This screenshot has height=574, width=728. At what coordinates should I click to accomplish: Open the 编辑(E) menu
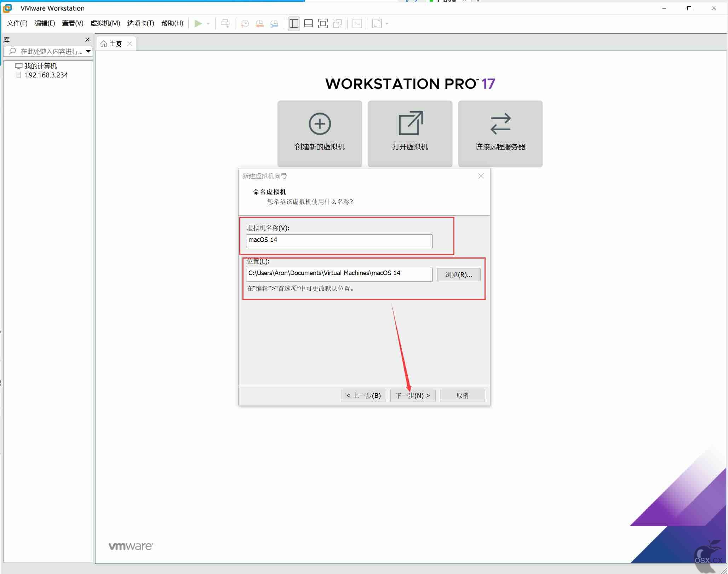click(x=45, y=23)
